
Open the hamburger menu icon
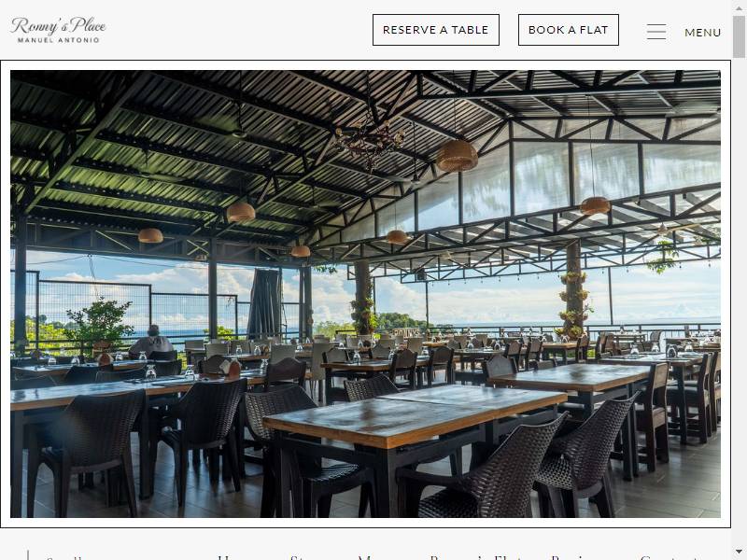[656, 32]
